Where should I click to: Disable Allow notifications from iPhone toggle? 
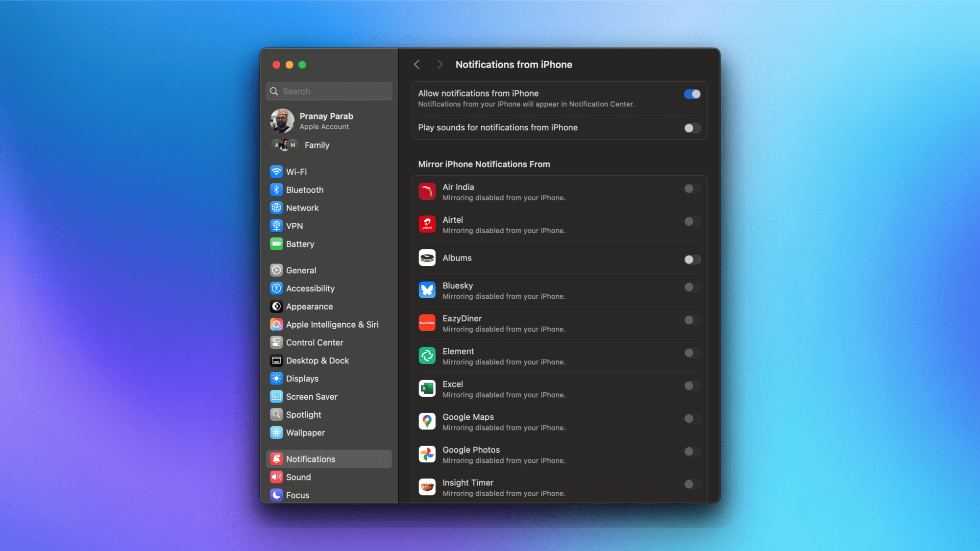(692, 94)
